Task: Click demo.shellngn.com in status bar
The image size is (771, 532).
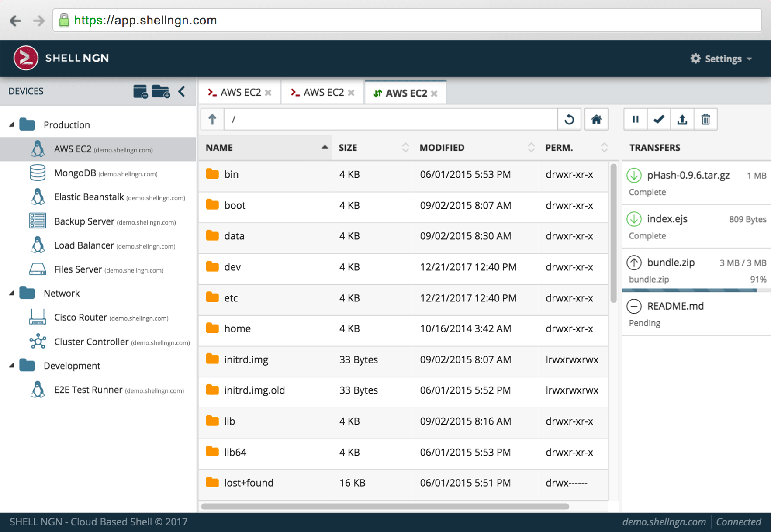Action: click(x=664, y=522)
